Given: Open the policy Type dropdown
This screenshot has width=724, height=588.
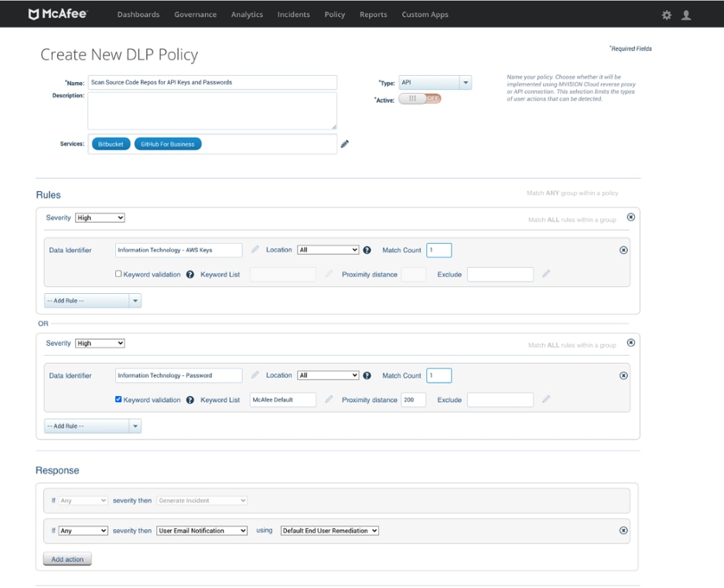Looking at the screenshot, I should [x=435, y=83].
